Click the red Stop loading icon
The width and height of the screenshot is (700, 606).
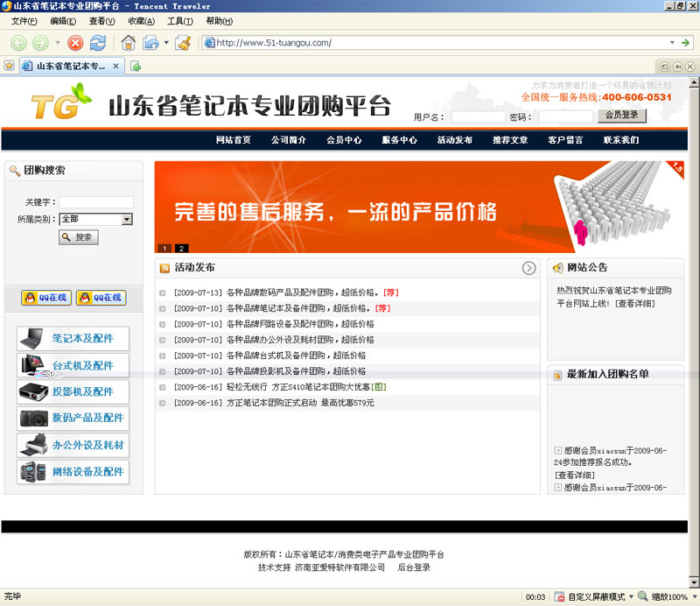[75, 43]
